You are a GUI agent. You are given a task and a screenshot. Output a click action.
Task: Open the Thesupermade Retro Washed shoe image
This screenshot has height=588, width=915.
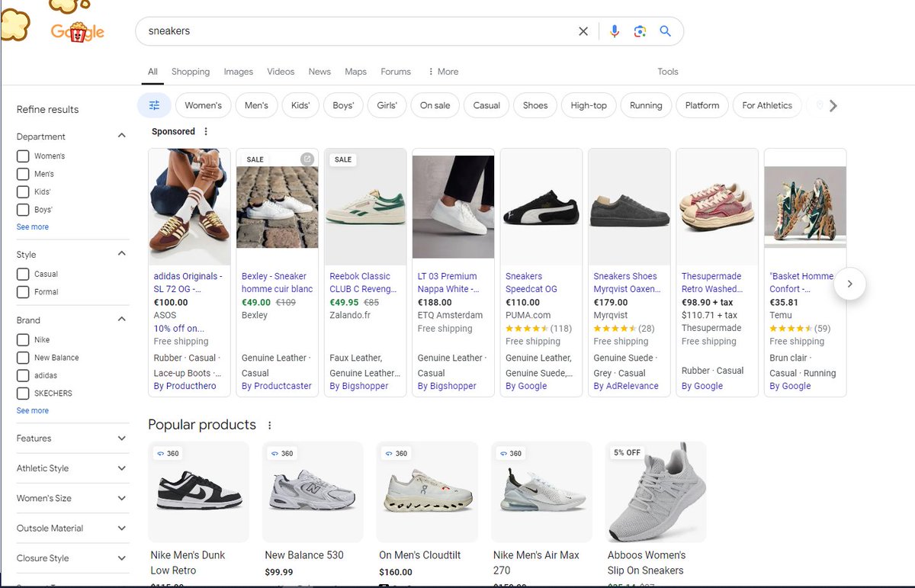(718, 207)
